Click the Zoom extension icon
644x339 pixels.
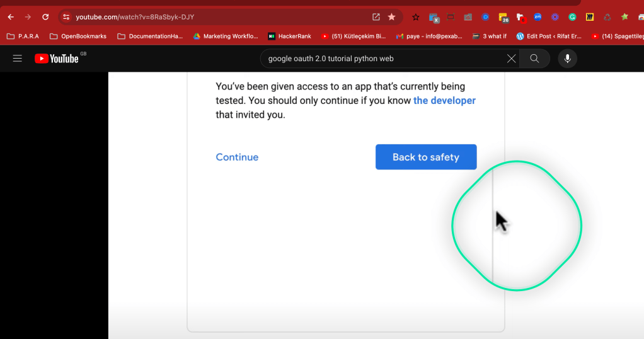pos(538,17)
